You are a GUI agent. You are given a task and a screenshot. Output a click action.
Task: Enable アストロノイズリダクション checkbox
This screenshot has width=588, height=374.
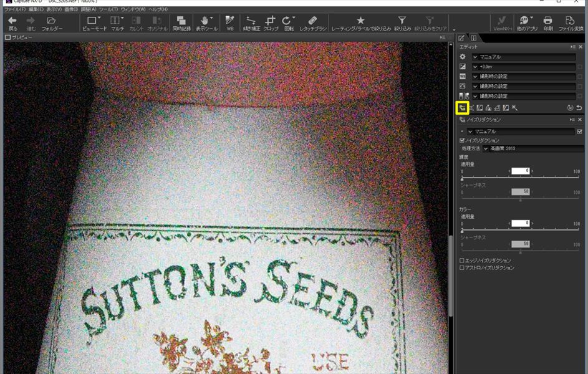point(462,267)
